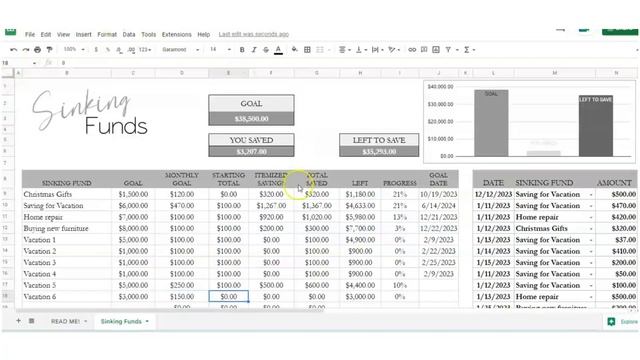Open the Insert menu
The width and height of the screenshot is (640, 360).
(x=84, y=35)
